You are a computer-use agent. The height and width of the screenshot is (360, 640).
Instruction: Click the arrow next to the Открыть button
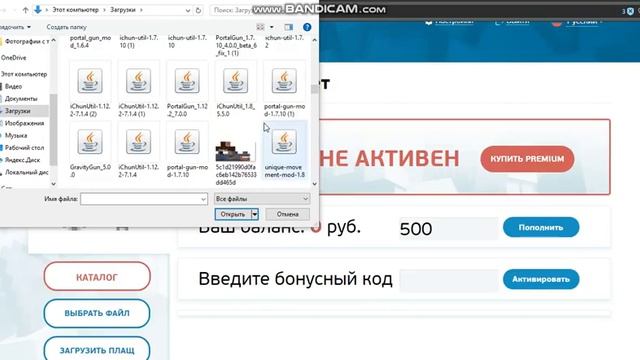click(255, 214)
